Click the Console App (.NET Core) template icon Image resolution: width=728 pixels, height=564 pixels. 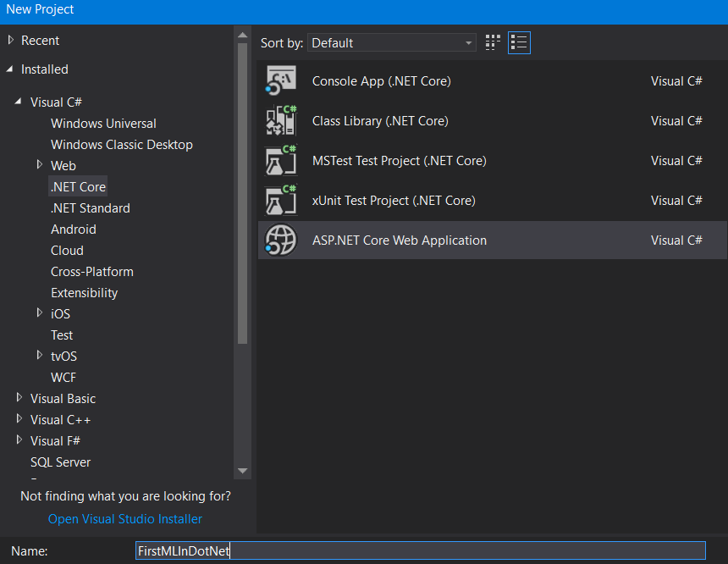pos(281,81)
